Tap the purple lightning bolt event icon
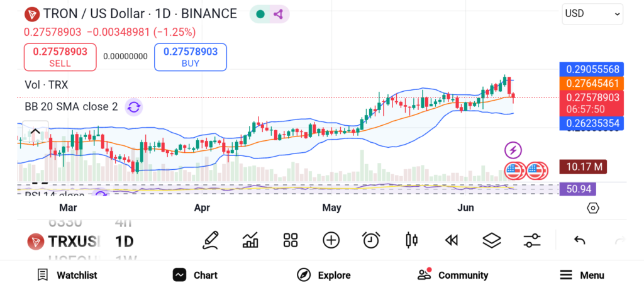Image resolution: width=644 pixels, height=290 pixels. 513,150
